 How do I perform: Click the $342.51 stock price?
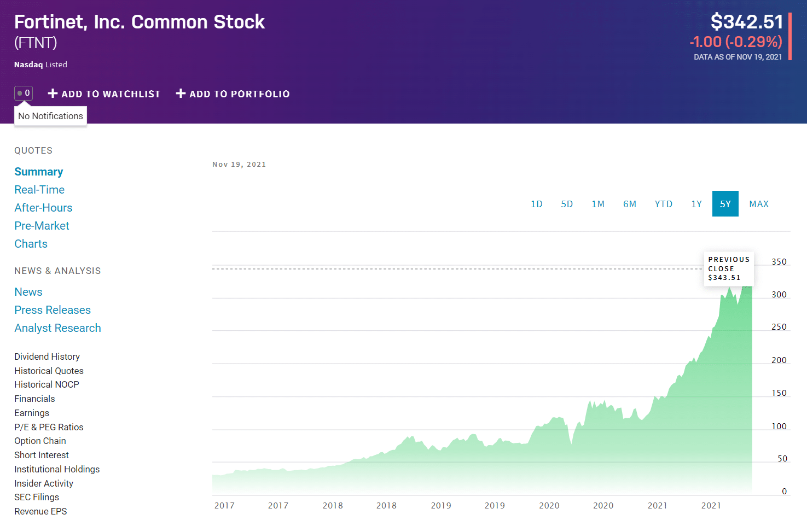[747, 22]
